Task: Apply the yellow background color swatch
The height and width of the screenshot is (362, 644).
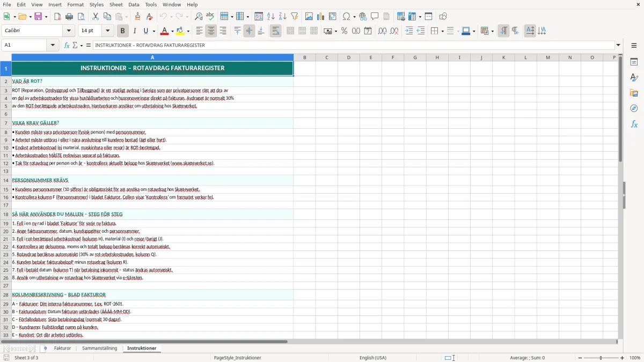Action: tap(181, 31)
